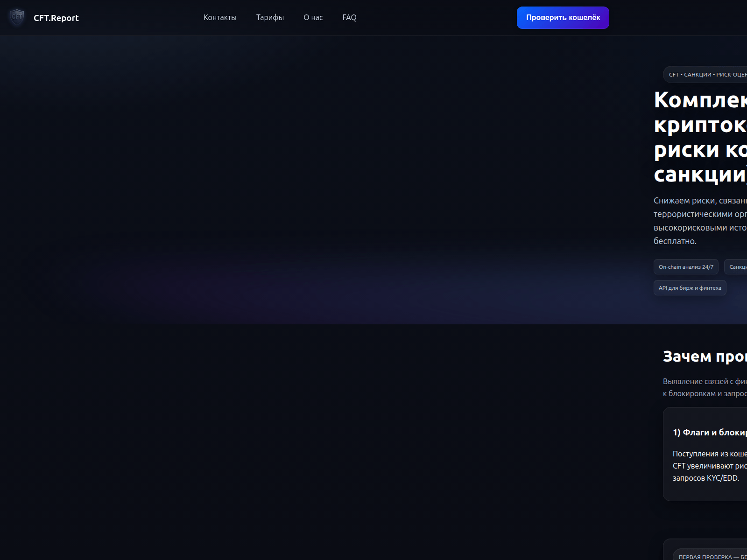
Task: Select 'О нас' in the top navigation
Action: pyautogui.click(x=313, y=17)
